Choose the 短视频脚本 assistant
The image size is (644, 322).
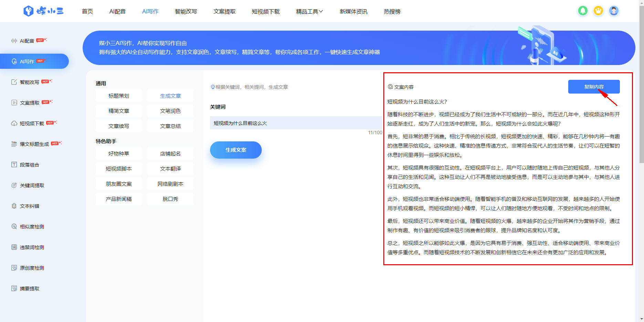click(x=119, y=169)
